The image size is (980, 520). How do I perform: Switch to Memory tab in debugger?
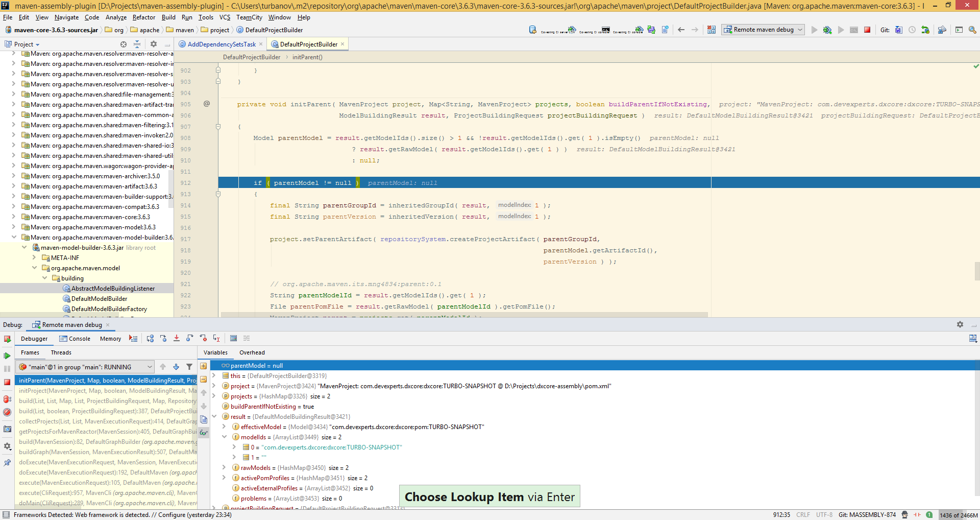tap(111, 339)
